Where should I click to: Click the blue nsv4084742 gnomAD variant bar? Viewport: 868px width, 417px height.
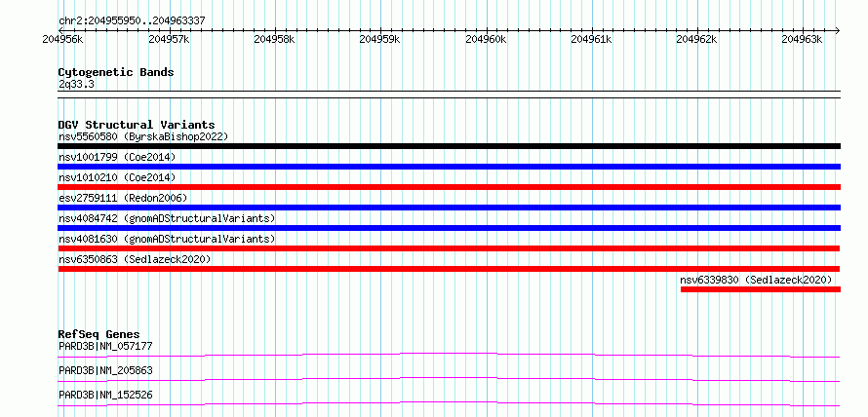tap(449, 228)
